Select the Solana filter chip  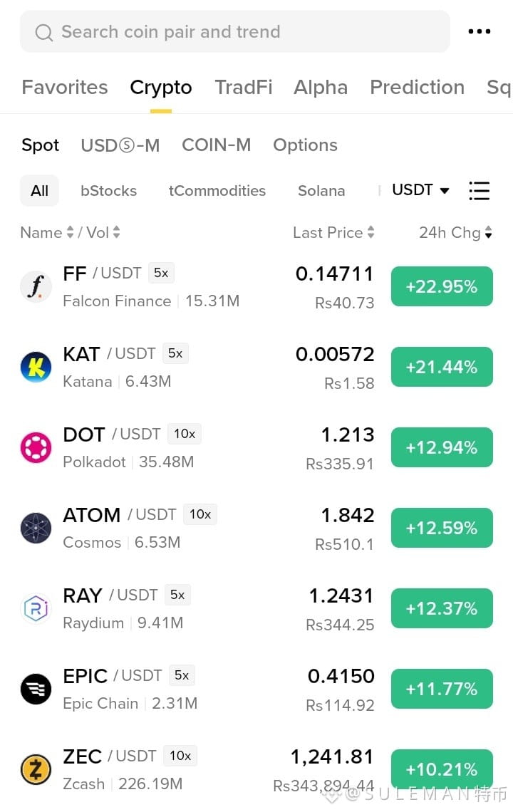click(x=321, y=191)
